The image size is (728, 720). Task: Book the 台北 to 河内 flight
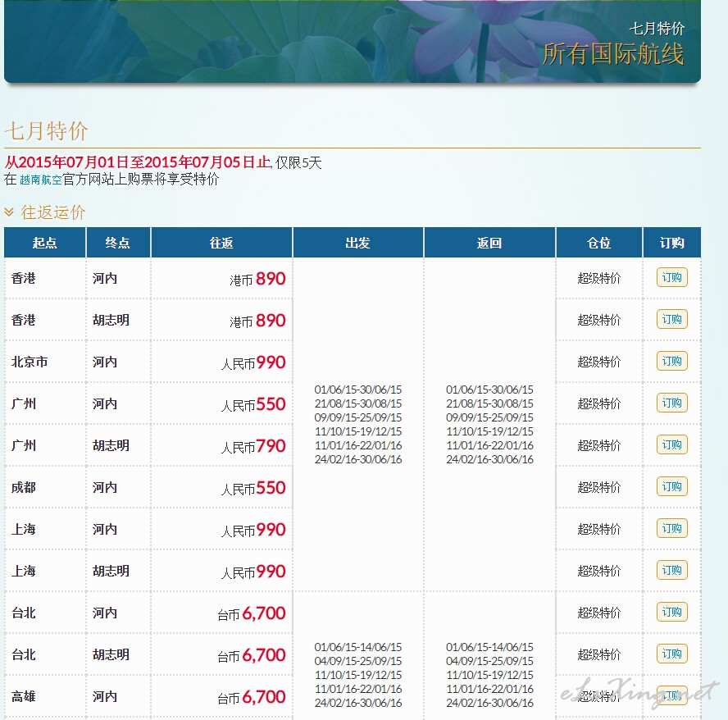pos(671,612)
